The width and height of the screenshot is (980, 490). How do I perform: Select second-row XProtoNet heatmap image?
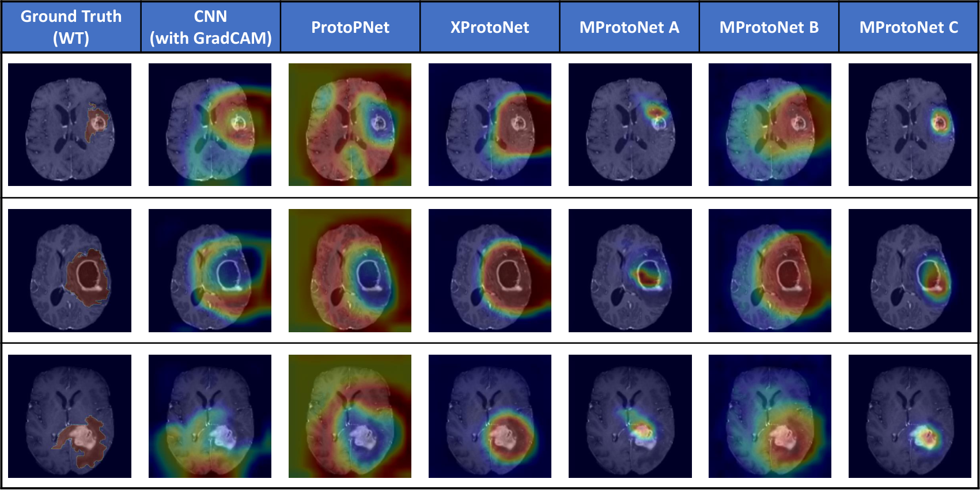490,271
